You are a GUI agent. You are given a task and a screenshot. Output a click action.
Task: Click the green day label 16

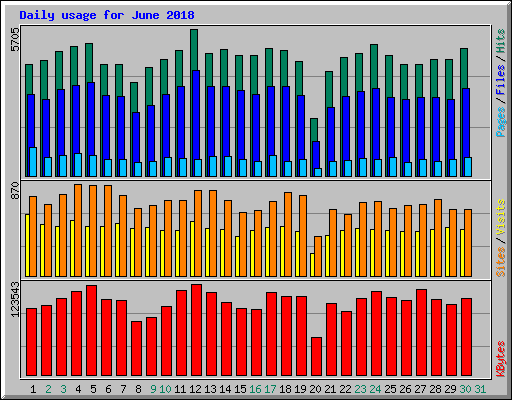255,389
